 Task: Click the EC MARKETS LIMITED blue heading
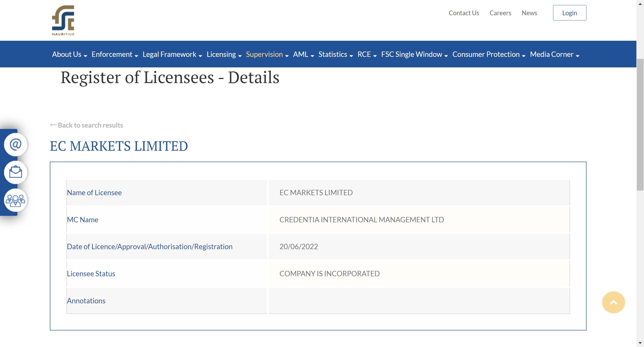(x=119, y=146)
